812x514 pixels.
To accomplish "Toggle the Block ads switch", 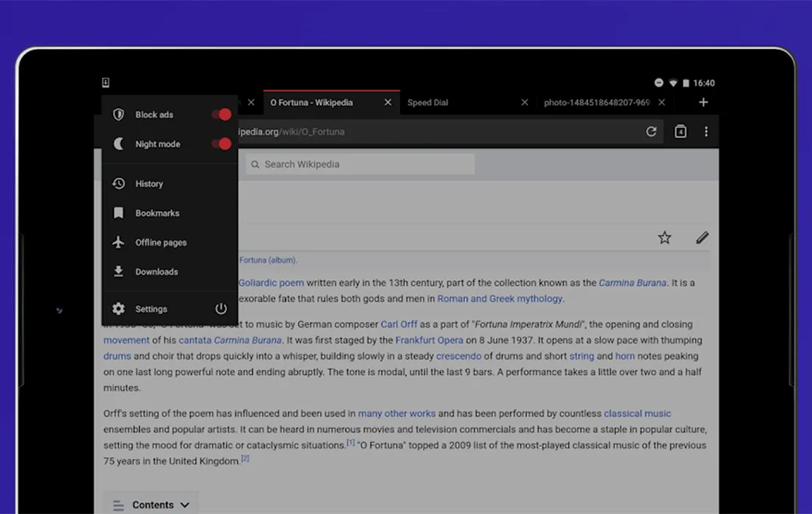I will [x=222, y=115].
